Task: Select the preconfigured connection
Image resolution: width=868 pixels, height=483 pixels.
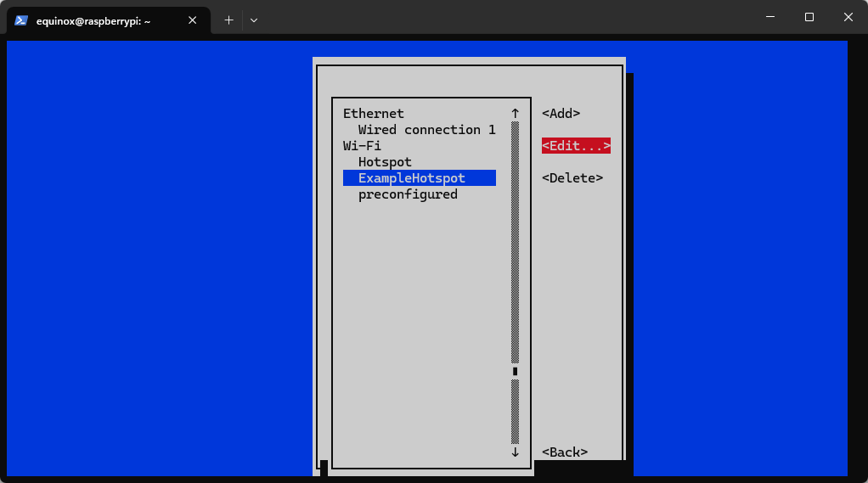Action: click(x=408, y=194)
